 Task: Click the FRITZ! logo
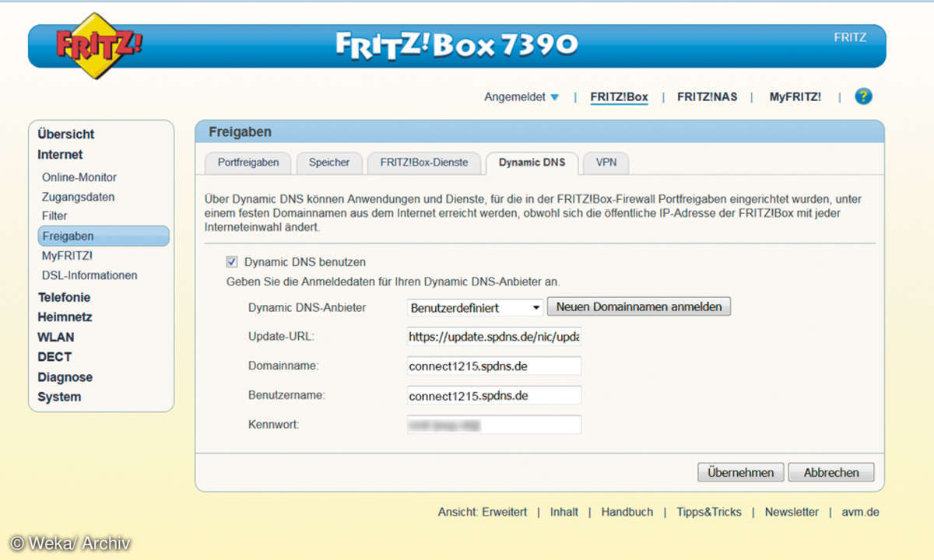coord(98,46)
